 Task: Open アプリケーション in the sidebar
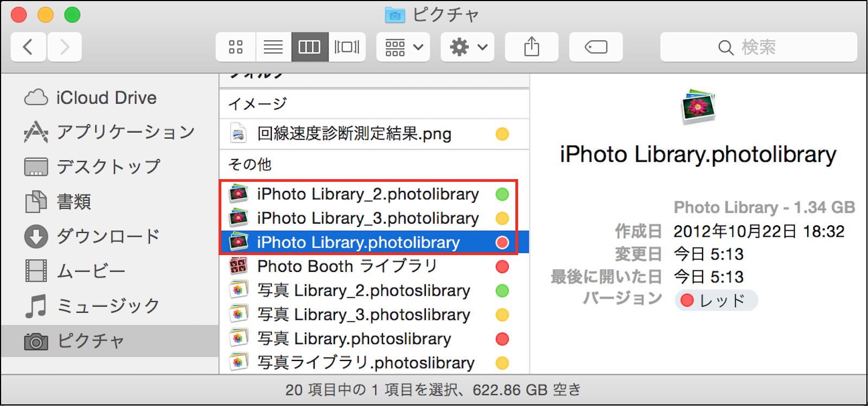(x=110, y=132)
